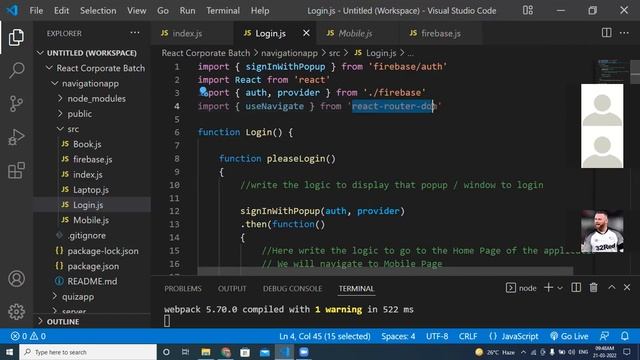Click the feedback icon in status bar

pyautogui.click(x=604, y=336)
